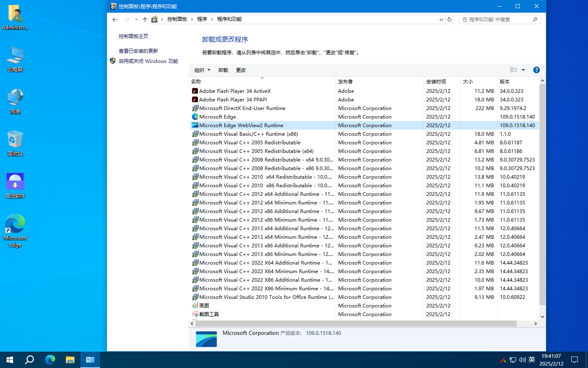Expand the chevron after 控制面板 breadcrumb
The image size is (588, 368).
(x=192, y=19)
